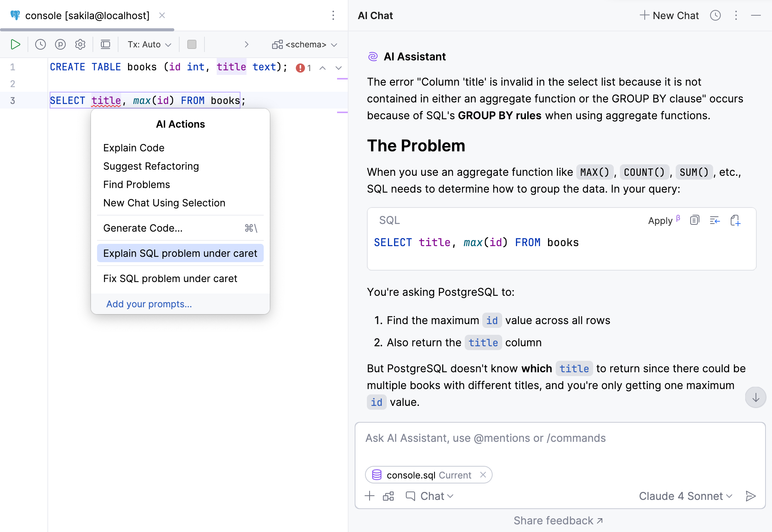Viewport: 772px width, 532px height.
Task: Select Explain SQL problem under caret
Action: tap(180, 253)
